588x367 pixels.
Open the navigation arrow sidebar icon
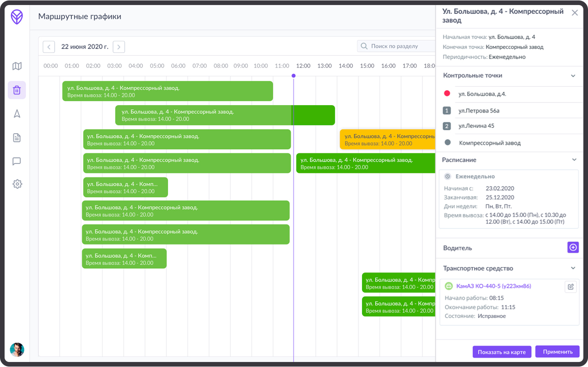point(17,114)
